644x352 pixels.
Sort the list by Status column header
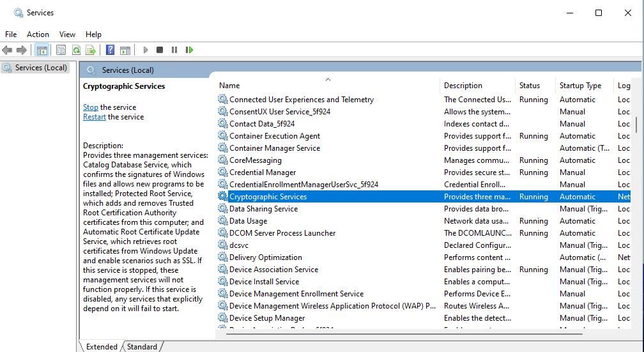click(530, 86)
